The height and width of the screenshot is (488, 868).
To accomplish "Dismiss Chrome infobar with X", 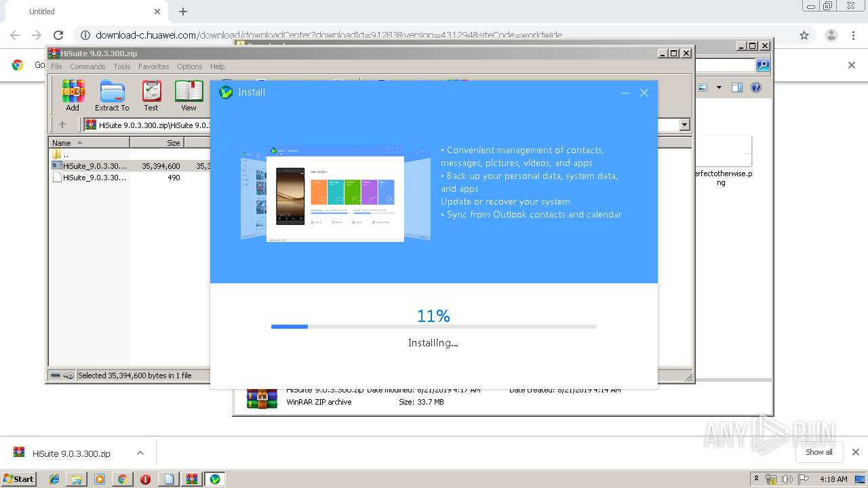I will coord(852,65).
